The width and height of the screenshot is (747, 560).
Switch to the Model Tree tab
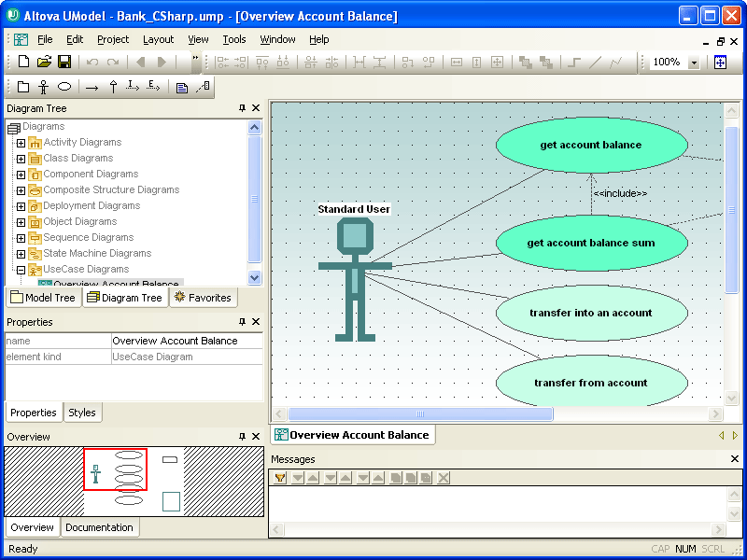click(x=42, y=298)
